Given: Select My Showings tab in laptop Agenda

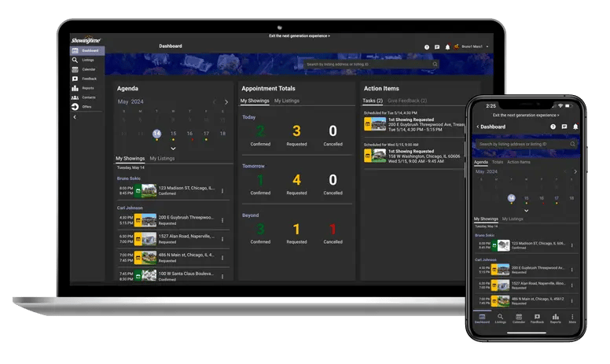Looking at the screenshot, I should coord(130,158).
